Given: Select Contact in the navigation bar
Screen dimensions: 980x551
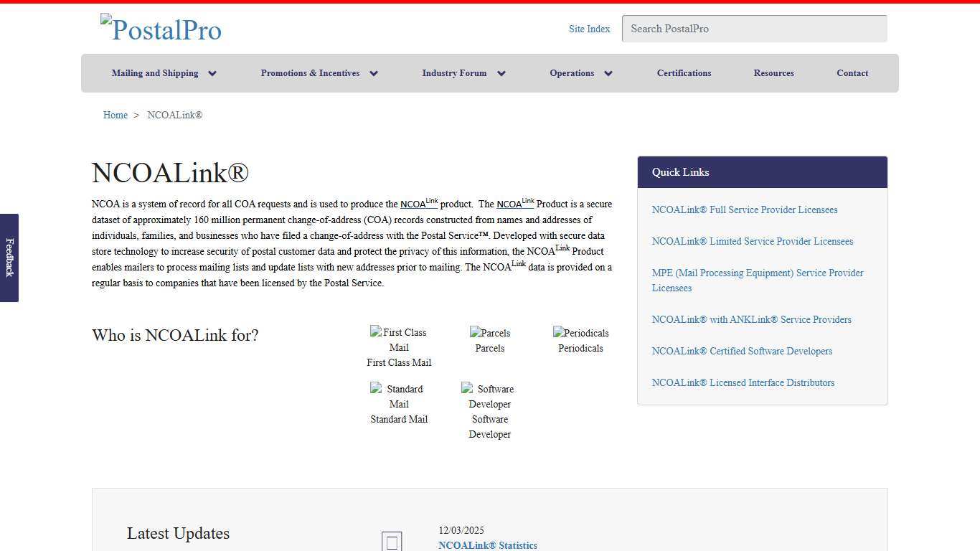Looking at the screenshot, I should pos(852,73).
